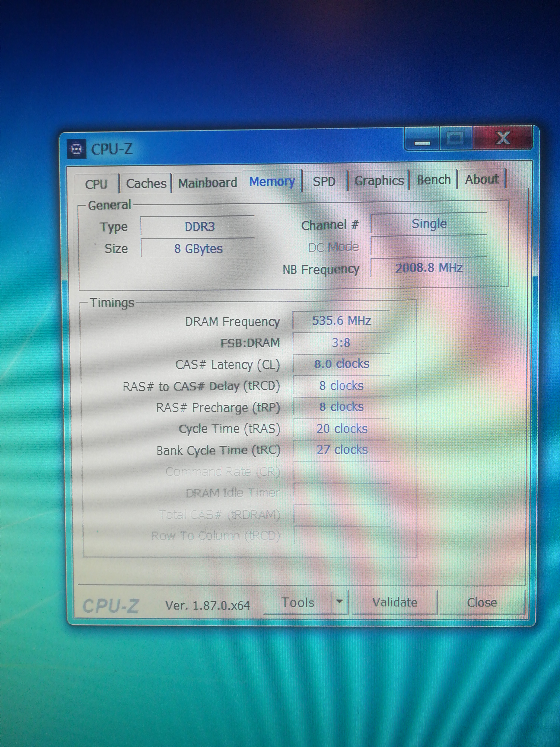The height and width of the screenshot is (747, 560).
Task: Select the Memory tab
Action: [x=272, y=182]
